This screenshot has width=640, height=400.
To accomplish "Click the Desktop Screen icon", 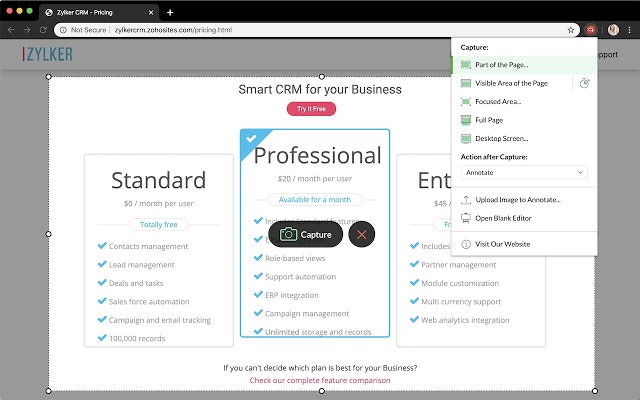I will (x=466, y=138).
